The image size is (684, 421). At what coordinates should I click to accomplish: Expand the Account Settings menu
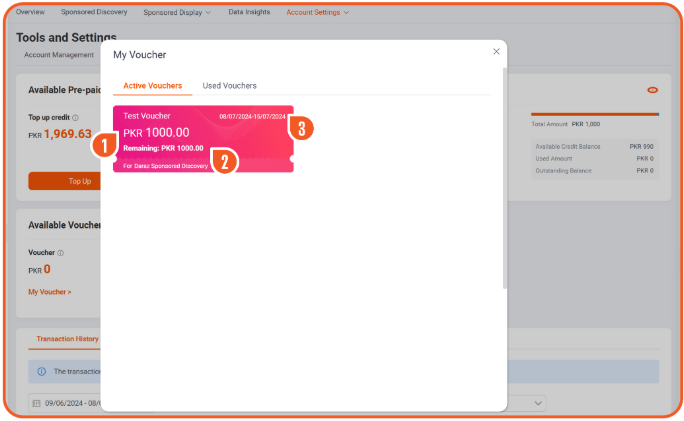317,13
